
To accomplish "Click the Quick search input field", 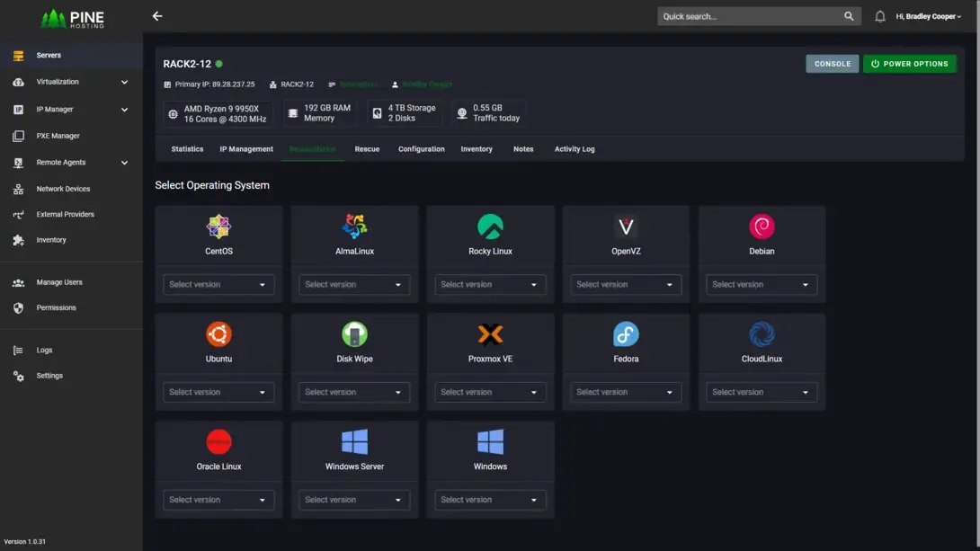I will pyautogui.click(x=748, y=16).
